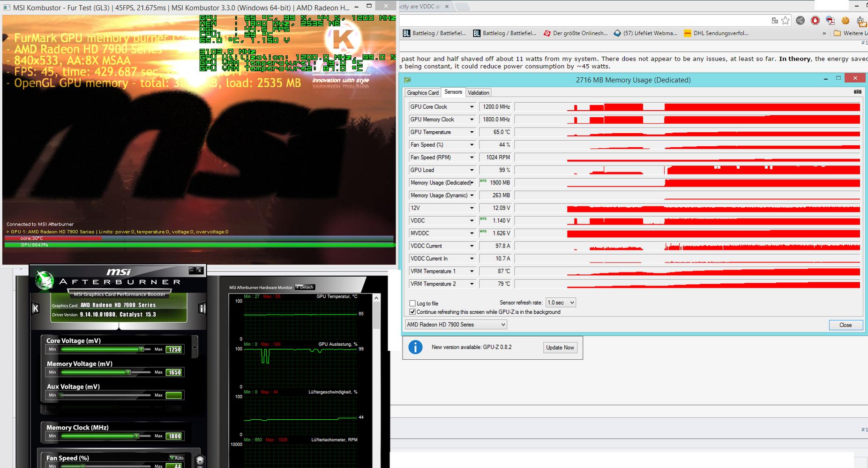Viewport: 868px width, 468px height.
Task: Open the AMD Radeon HD 7900 Series selector
Action: pos(456,325)
